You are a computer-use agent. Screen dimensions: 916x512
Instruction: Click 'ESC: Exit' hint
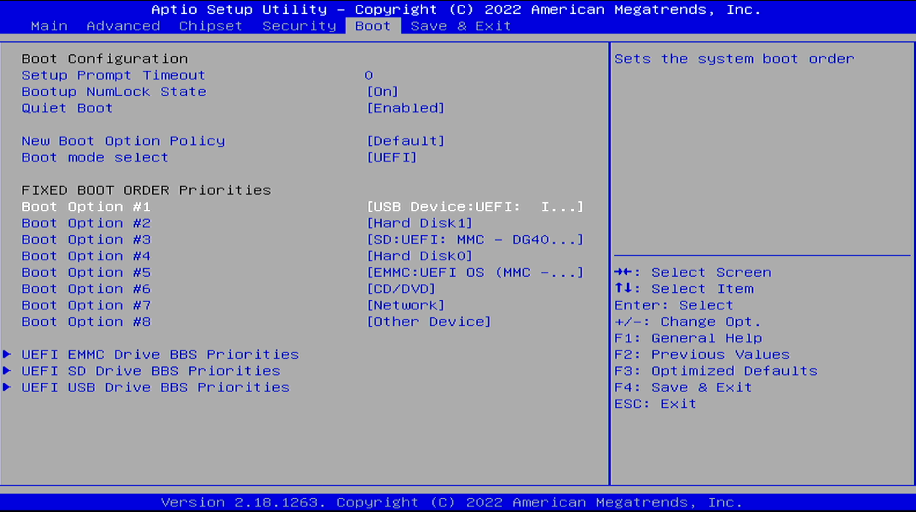(655, 404)
